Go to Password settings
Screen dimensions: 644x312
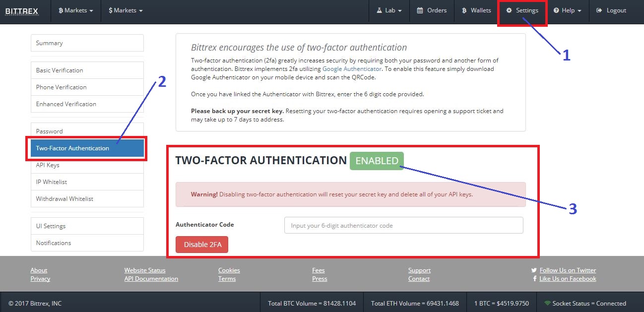tap(87, 131)
